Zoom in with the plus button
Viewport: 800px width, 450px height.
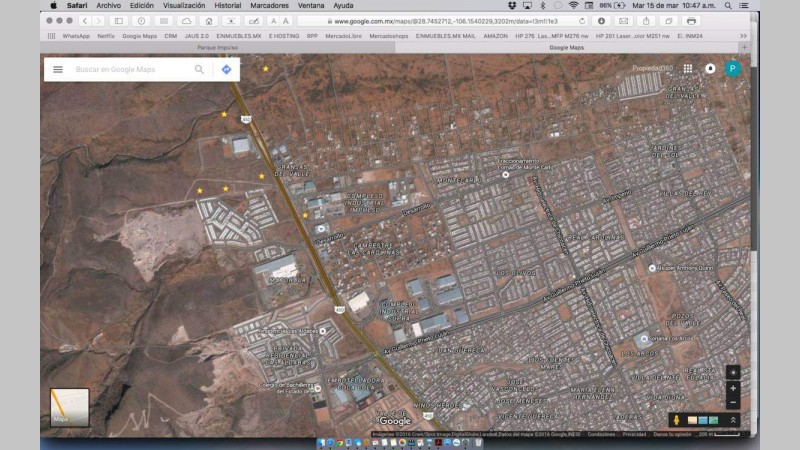click(733, 388)
